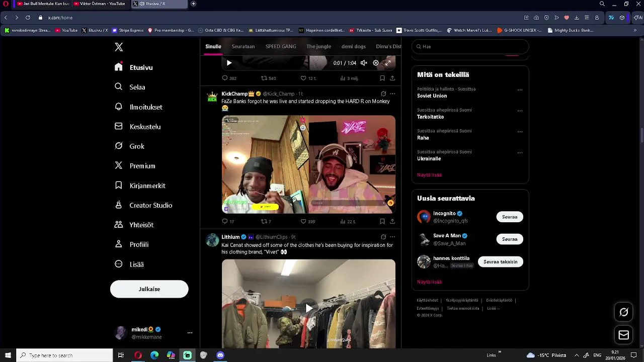Expand Lisää more menu in sidebar
644x362 pixels.
click(129, 264)
